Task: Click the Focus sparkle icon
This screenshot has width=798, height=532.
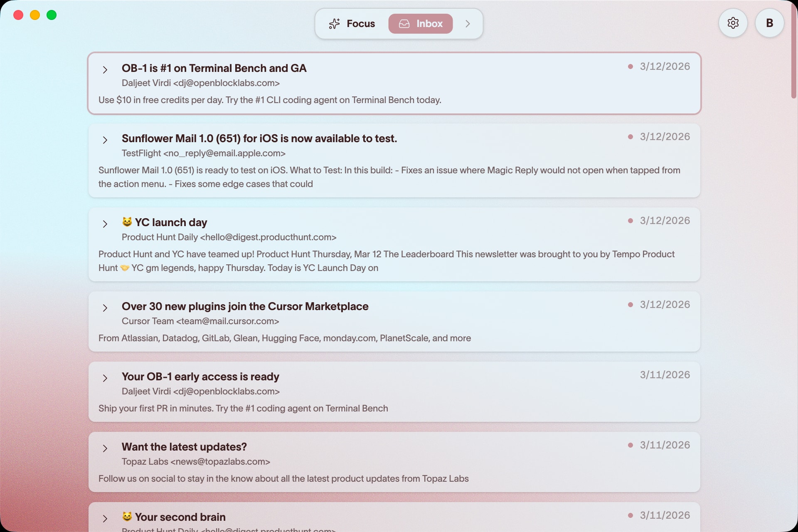Action: [x=334, y=24]
